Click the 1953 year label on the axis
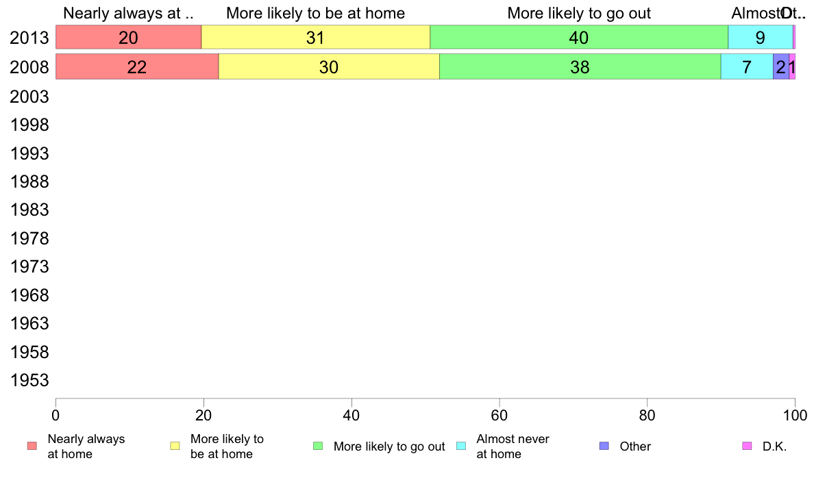The height and width of the screenshot is (504, 814). (x=29, y=381)
